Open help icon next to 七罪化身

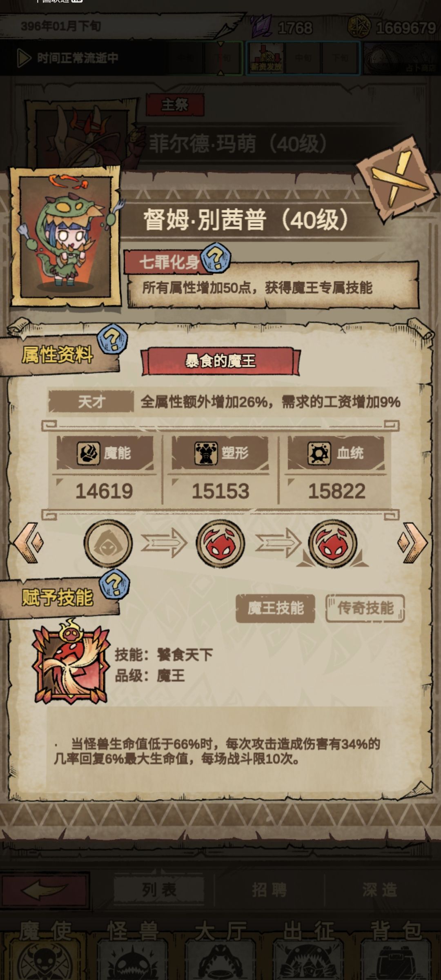click(x=216, y=258)
